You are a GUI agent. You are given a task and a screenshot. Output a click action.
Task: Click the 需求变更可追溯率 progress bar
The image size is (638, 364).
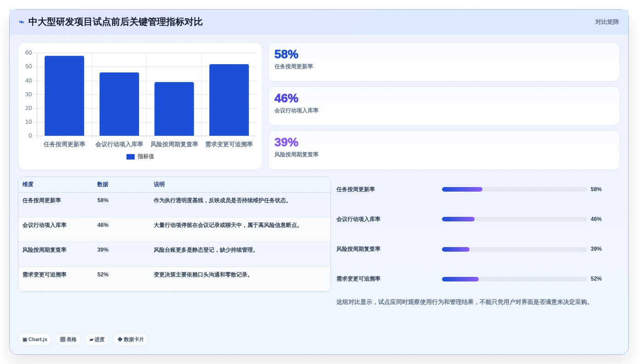(x=514, y=279)
